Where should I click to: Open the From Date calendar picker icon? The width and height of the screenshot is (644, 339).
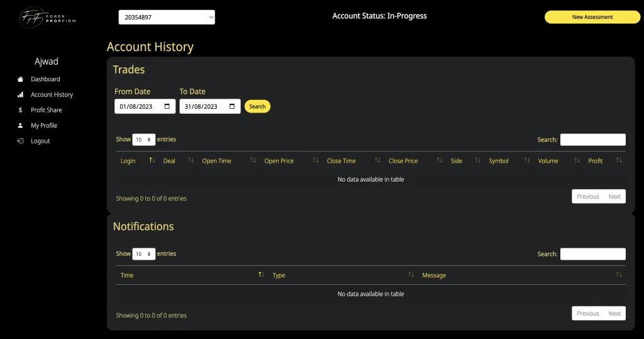(x=167, y=106)
